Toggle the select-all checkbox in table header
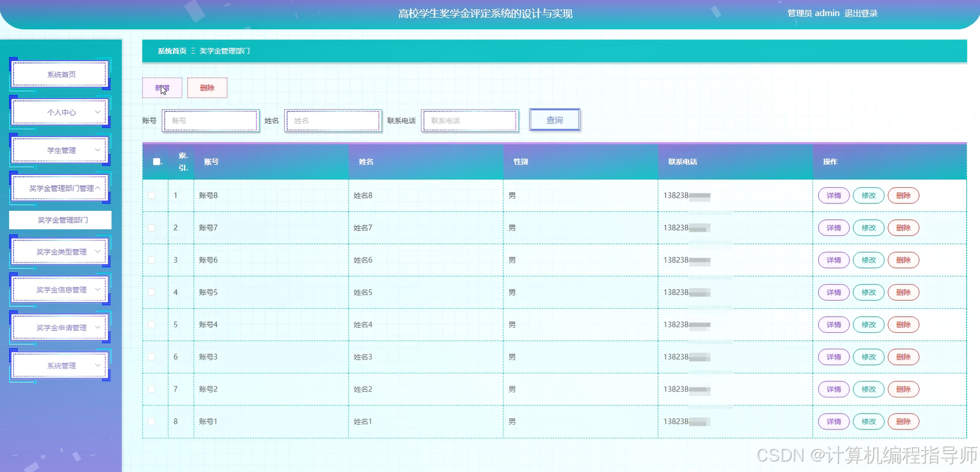The height and width of the screenshot is (472, 980). (156, 161)
